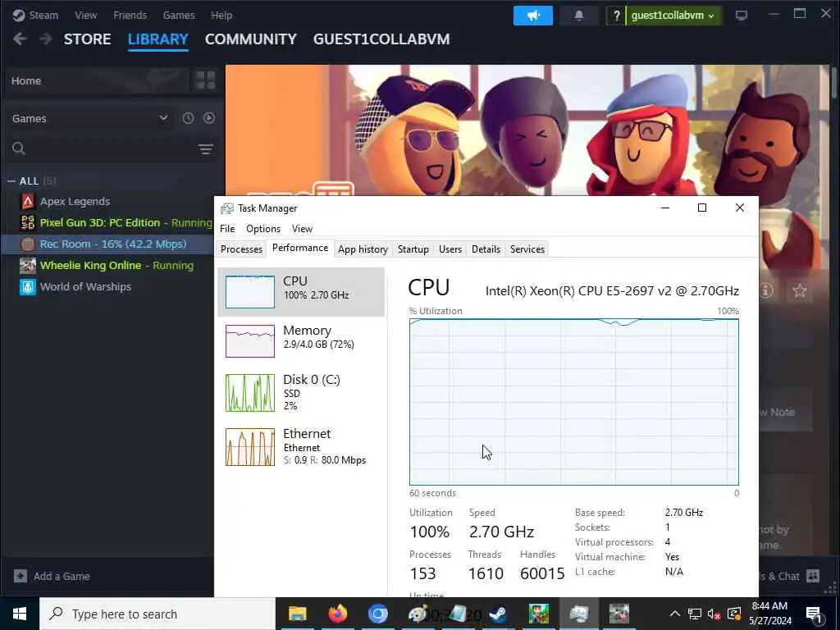Open Steam announcements megaphone button
840x630 pixels.
(x=532, y=16)
